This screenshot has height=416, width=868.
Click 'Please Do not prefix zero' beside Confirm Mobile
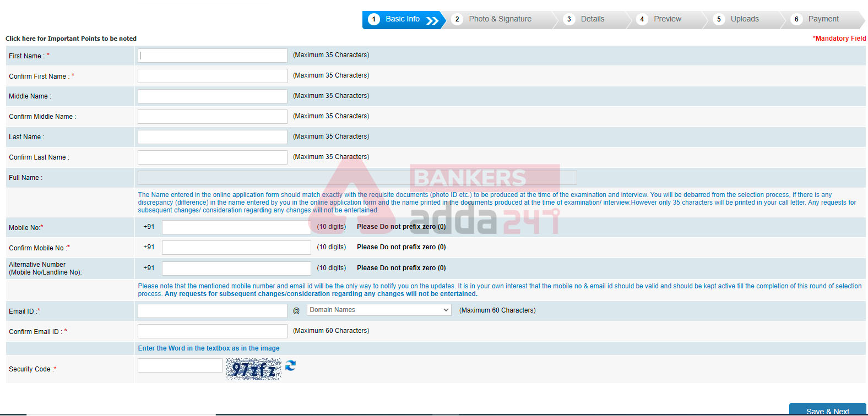click(402, 247)
